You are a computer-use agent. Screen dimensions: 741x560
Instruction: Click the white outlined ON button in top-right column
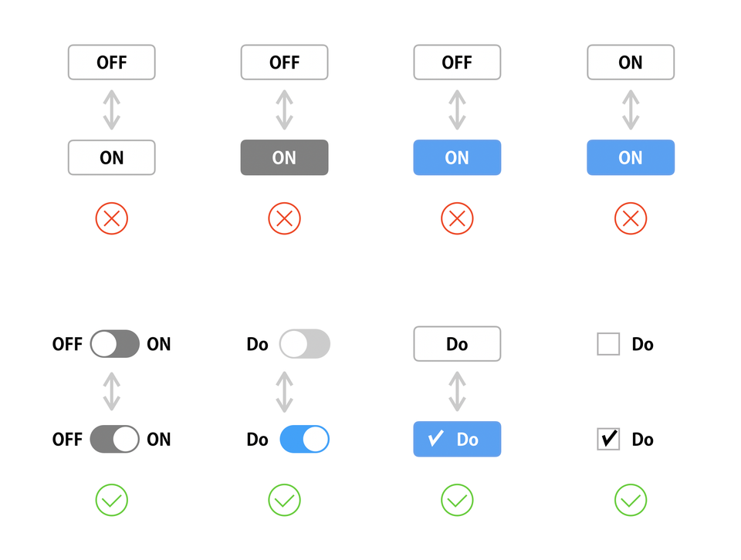[631, 62]
